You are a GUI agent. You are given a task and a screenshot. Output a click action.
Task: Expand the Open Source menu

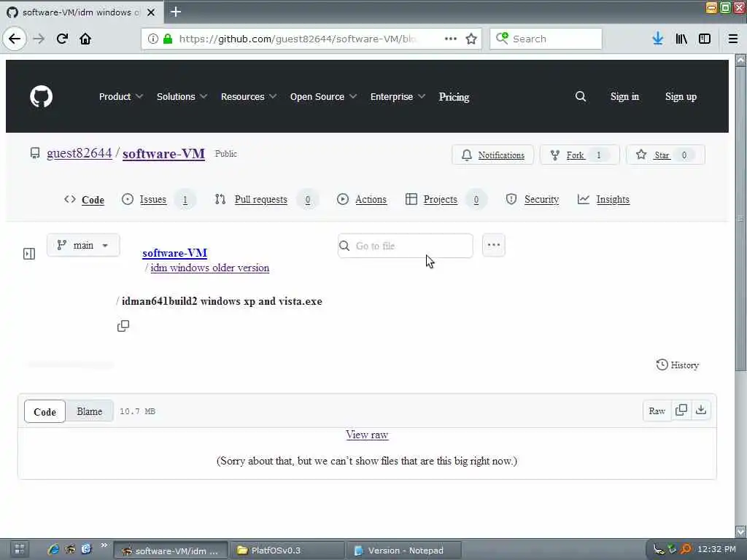pos(323,97)
